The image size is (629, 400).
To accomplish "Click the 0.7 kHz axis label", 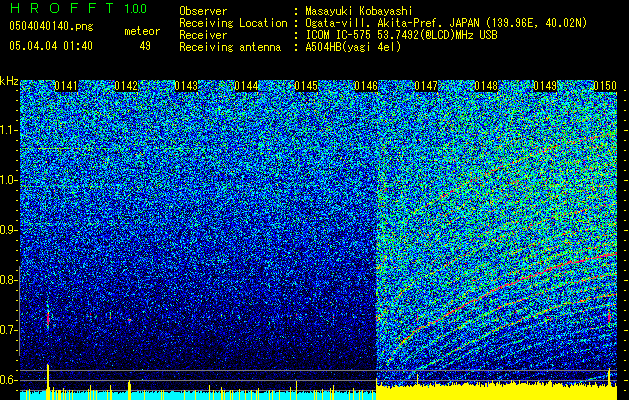I will pos(9,330).
